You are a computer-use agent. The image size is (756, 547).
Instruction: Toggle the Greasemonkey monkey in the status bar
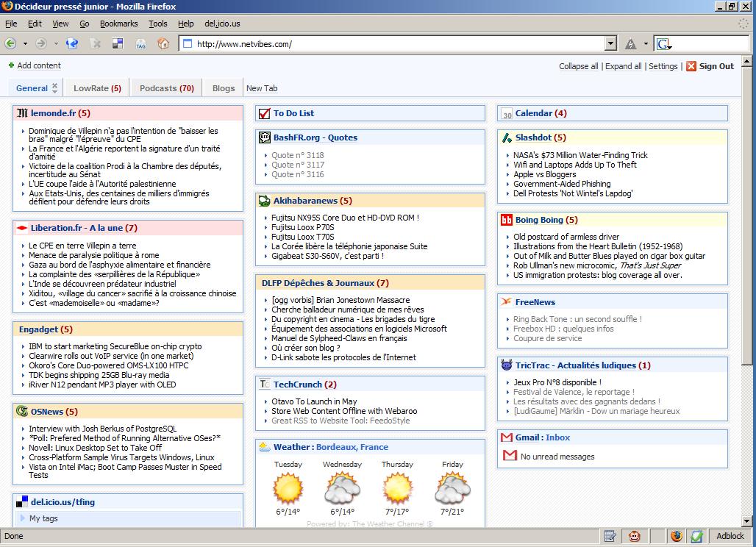(x=633, y=536)
